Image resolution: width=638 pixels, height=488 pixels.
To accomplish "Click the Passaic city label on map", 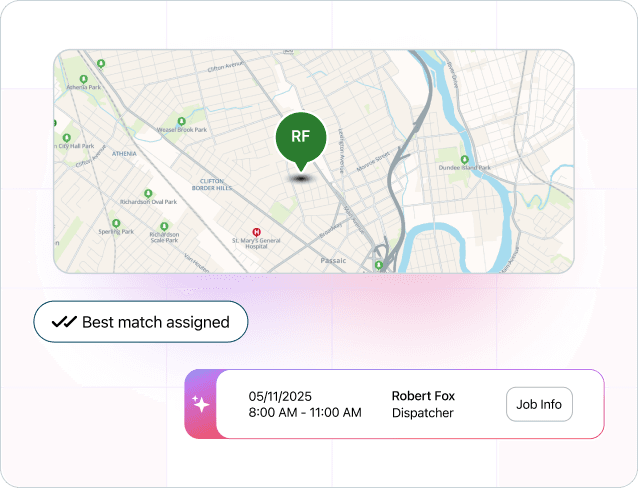I will click(333, 261).
